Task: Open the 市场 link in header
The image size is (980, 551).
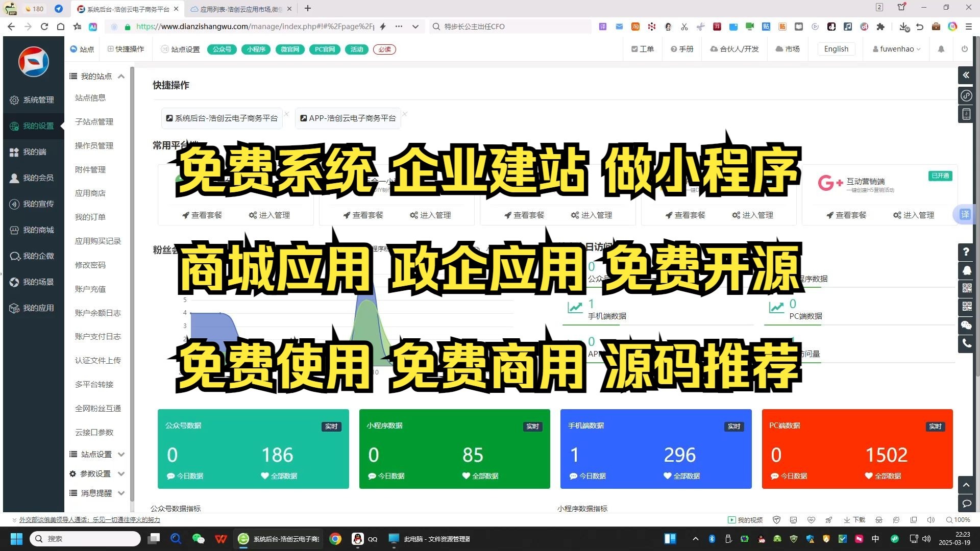Action: coord(788,49)
